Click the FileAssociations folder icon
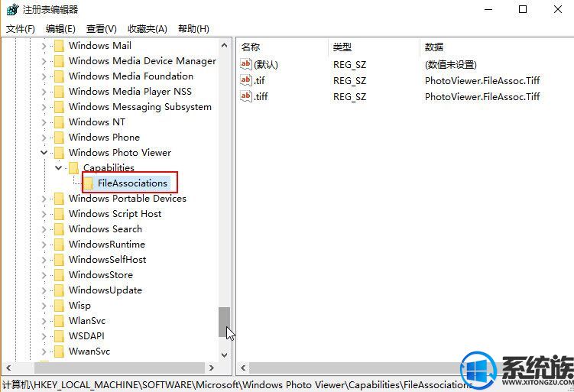Screen dimensions: 574x392 [x=88, y=183]
